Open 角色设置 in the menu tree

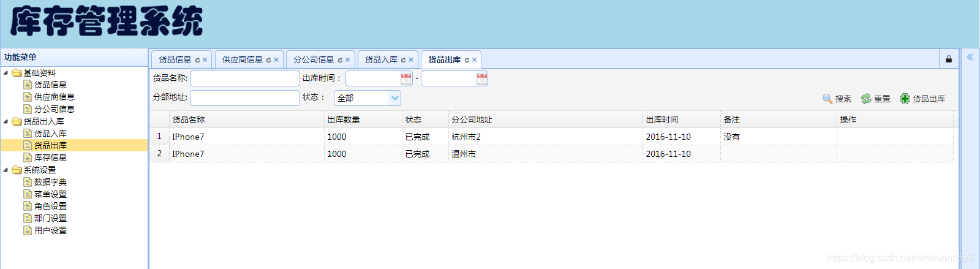pyautogui.click(x=50, y=206)
